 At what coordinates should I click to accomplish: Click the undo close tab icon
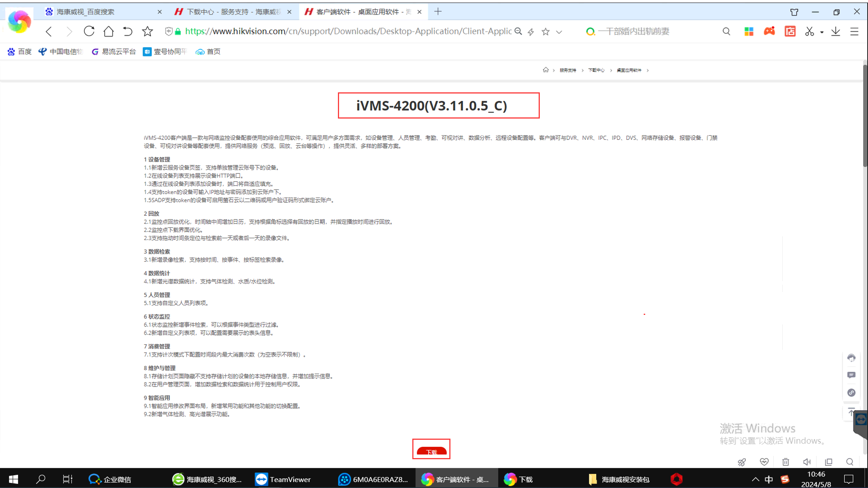(127, 31)
